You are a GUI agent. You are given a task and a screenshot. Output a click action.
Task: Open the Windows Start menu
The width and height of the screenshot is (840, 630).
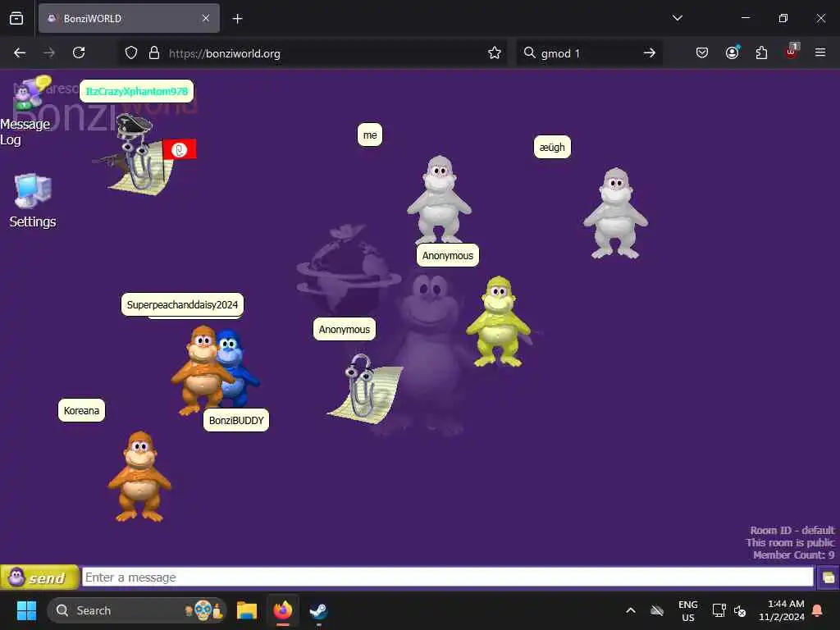point(26,610)
